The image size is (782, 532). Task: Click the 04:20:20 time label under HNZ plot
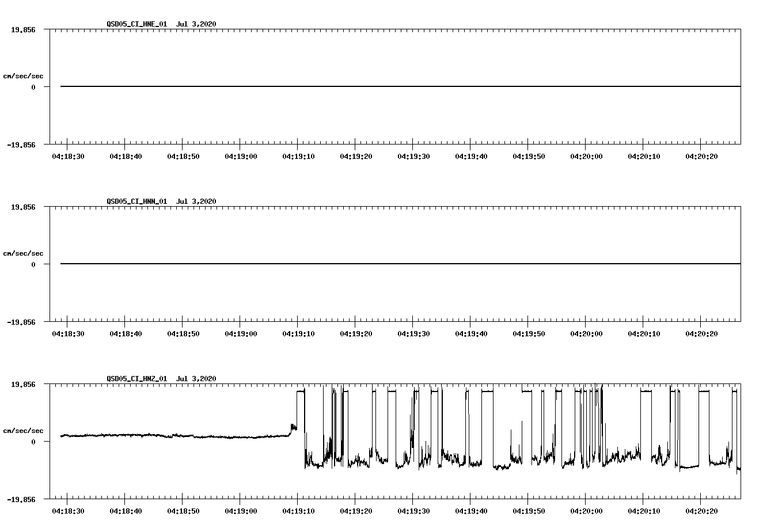click(701, 511)
